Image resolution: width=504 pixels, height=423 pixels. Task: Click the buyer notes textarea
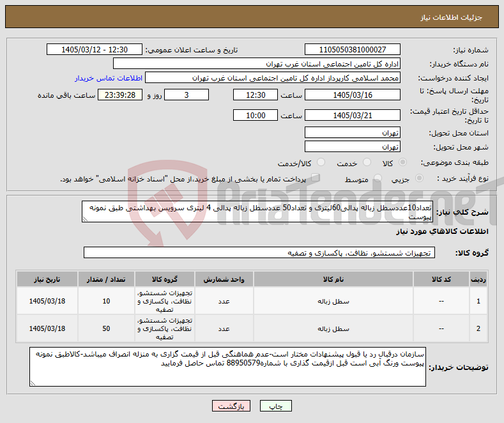(227, 367)
